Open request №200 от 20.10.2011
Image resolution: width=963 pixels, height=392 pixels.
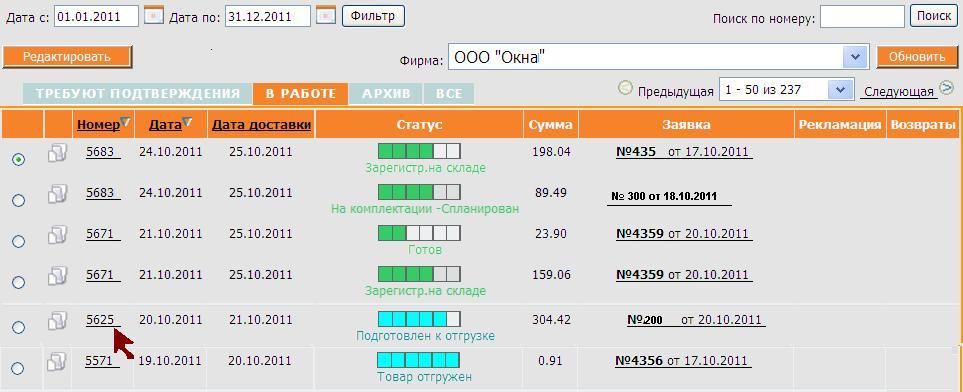click(x=696, y=320)
